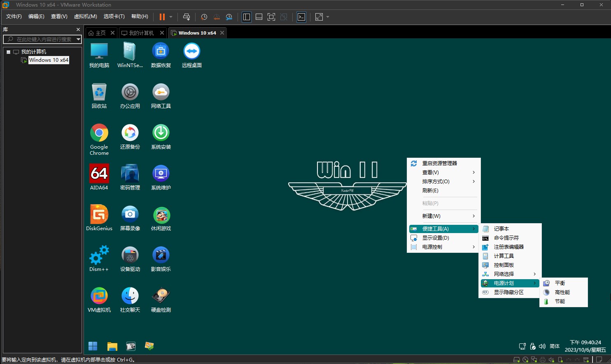Open the 影音娱乐 desktop icon
The height and width of the screenshot is (364, 611).
pos(161,259)
